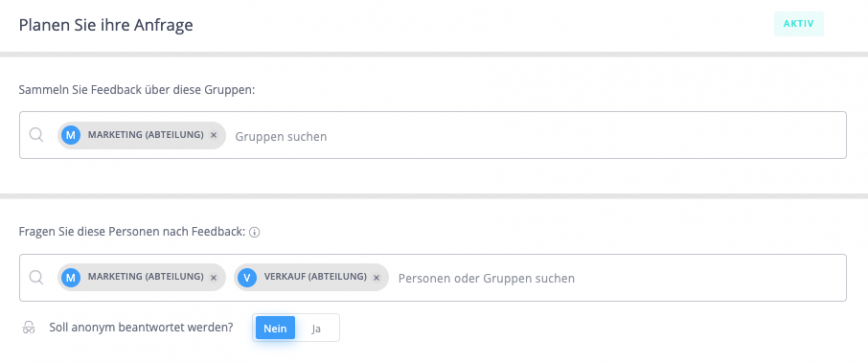868x363 pixels.
Task: Open info icon beside Feedback label
Action: click(255, 232)
